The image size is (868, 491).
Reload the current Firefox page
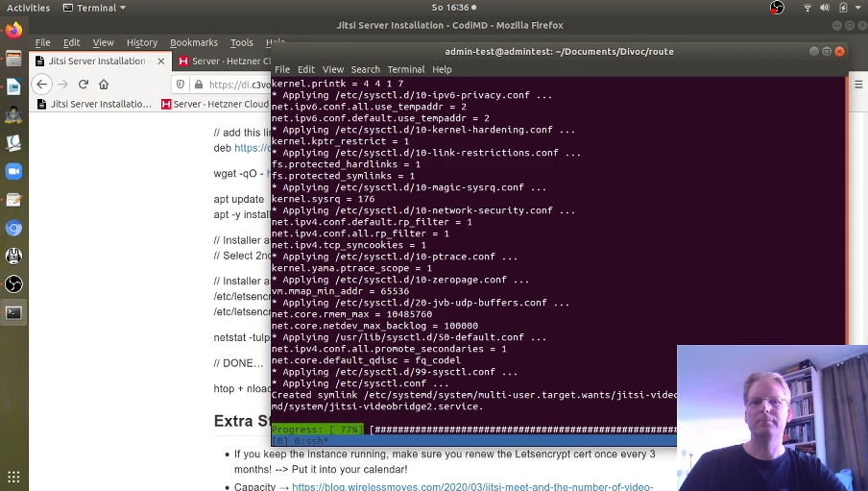84,85
